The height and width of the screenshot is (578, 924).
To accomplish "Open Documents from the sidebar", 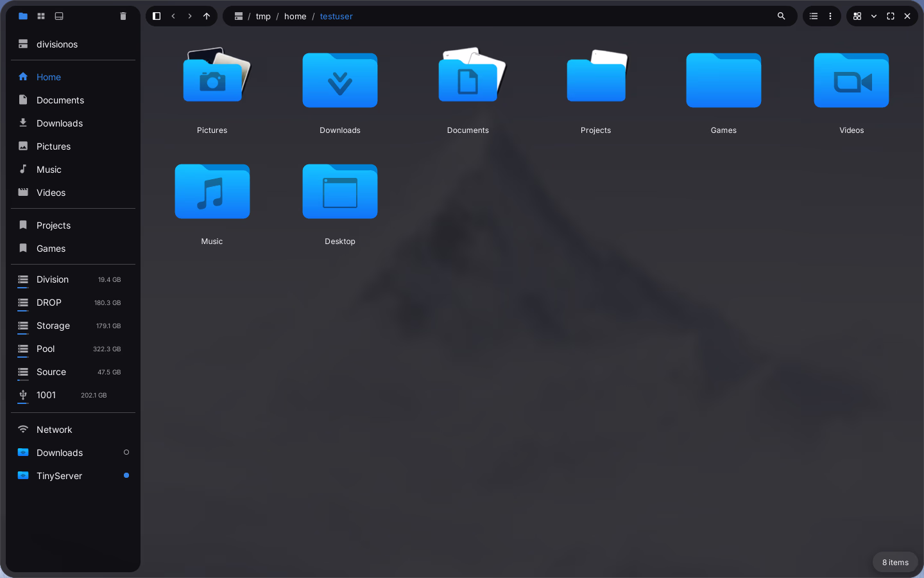I will pos(73,100).
